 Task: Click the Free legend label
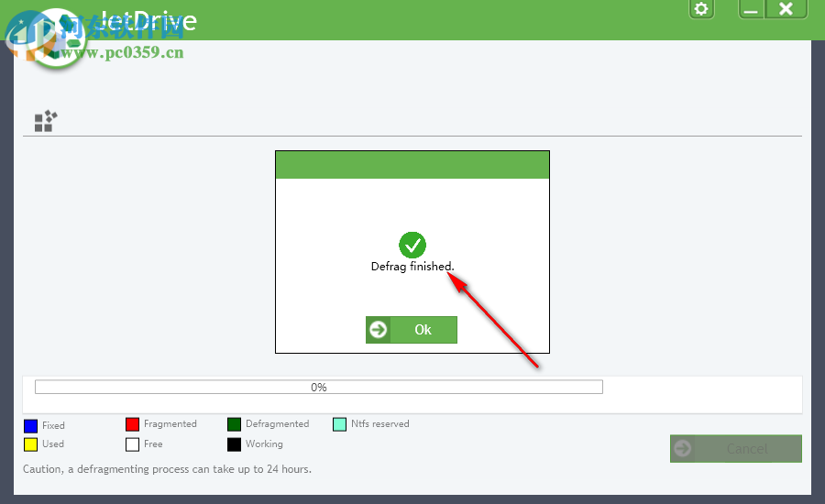click(x=153, y=444)
